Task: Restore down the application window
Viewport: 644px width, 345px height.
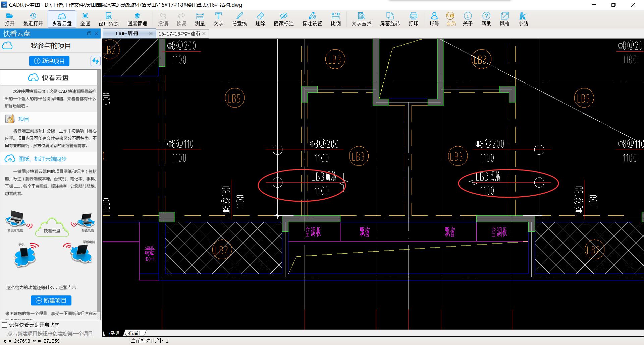Action: coord(613,5)
